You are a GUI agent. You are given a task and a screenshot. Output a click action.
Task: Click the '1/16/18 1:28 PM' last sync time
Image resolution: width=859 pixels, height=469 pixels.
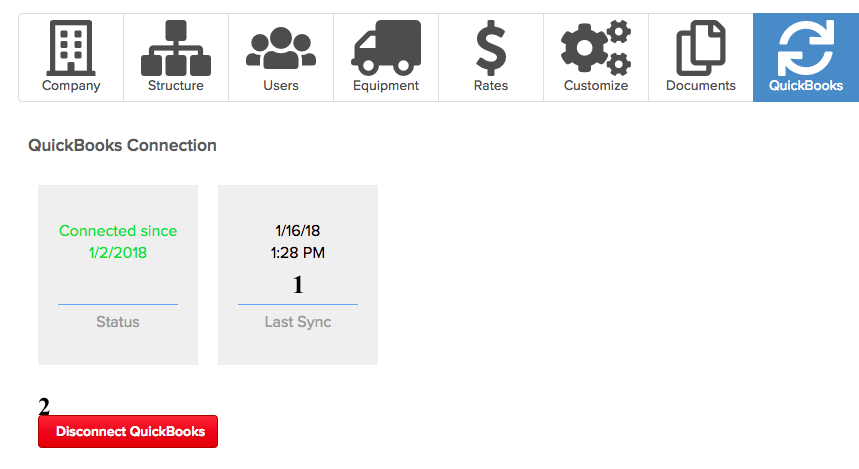297,242
